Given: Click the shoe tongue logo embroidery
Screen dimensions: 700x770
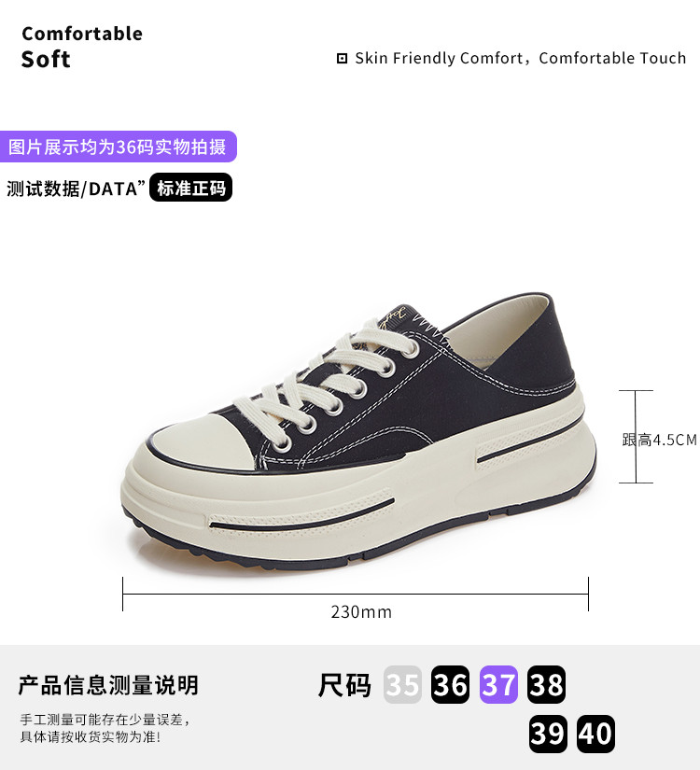Looking at the screenshot, I should point(392,315).
